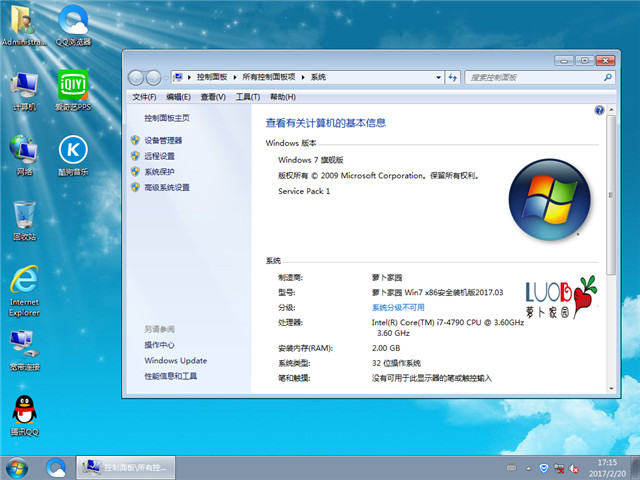The image size is (640, 480).
Task: Click the vertical scrollbar thumb
Action: [611, 195]
